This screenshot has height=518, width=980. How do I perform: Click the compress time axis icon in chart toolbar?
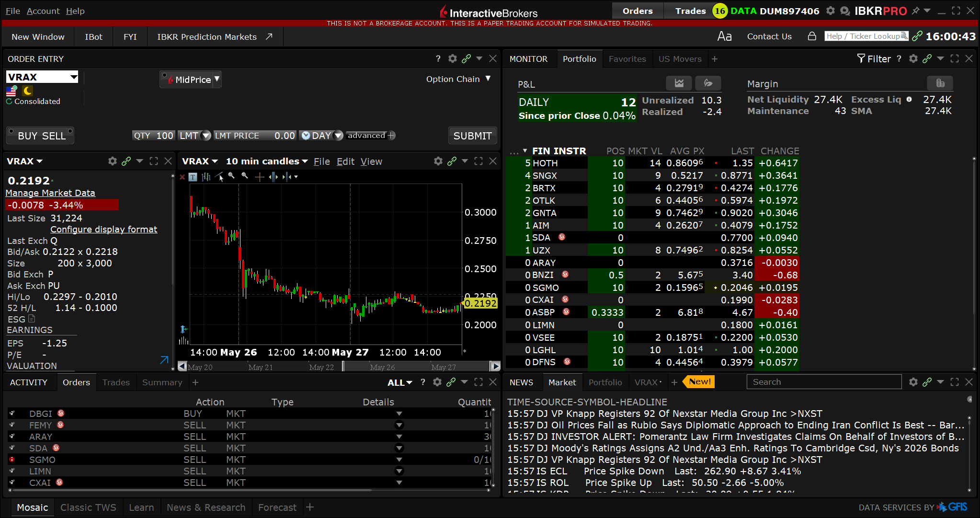point(287,177)
